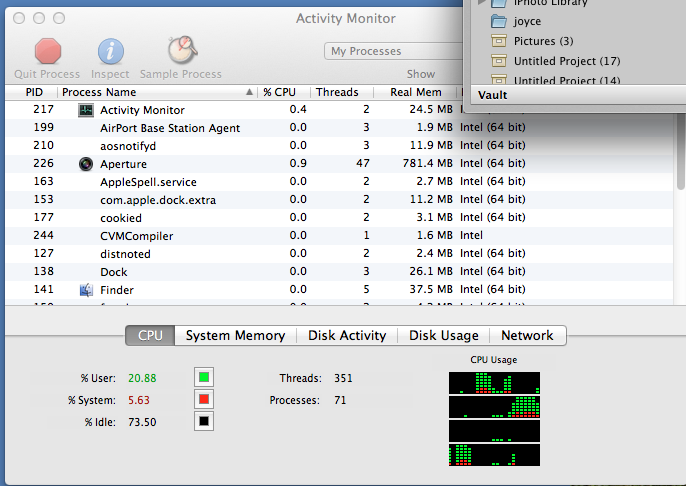686x486 pixels.
Task: Click Aperture's thread count 47
Action: [363, 163]
